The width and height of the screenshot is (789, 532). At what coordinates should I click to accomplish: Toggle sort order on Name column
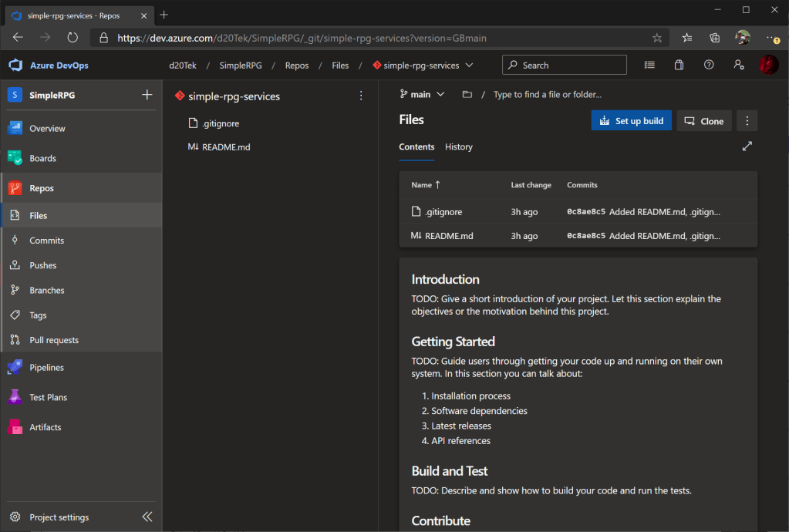(x=427, y=185)
